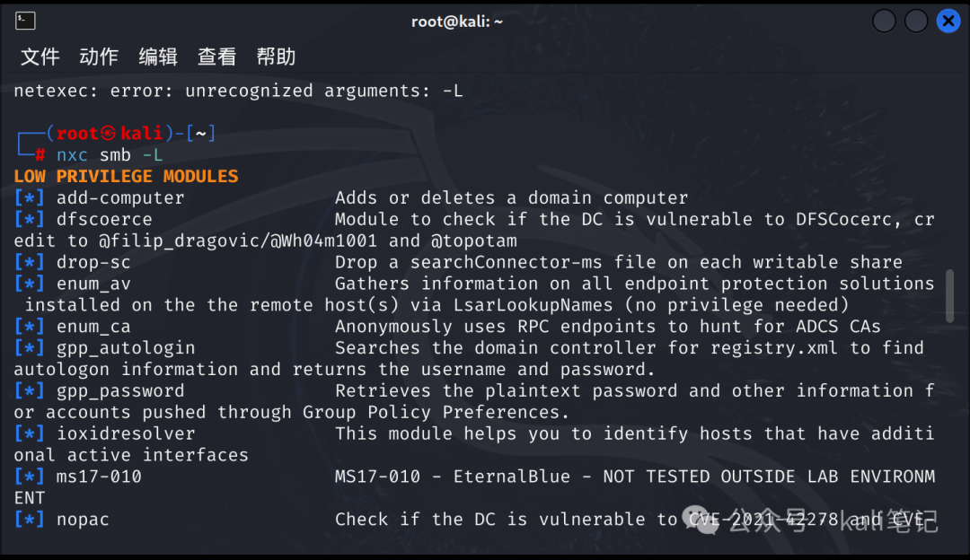Open the 查看 menu
The height and width of the screenshot is (560, 970).
tap(217, 57)
